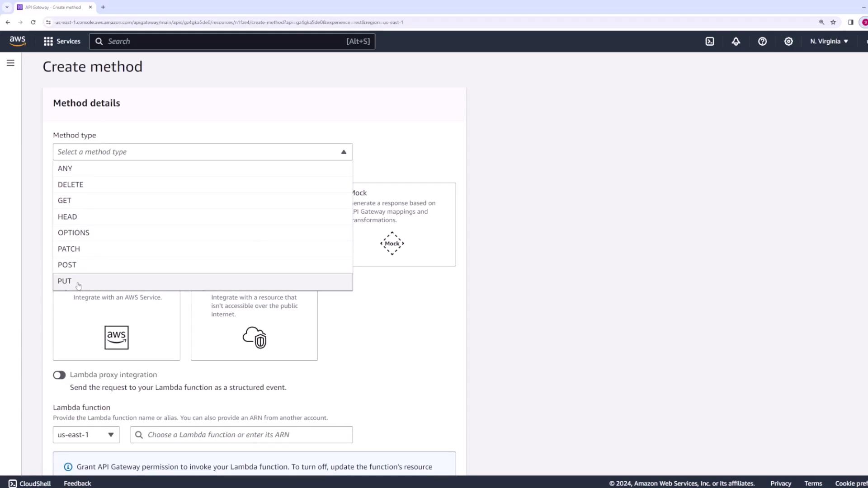Choose PUT from the method list
Screen dimensions: 868x488
pos(65,281)
